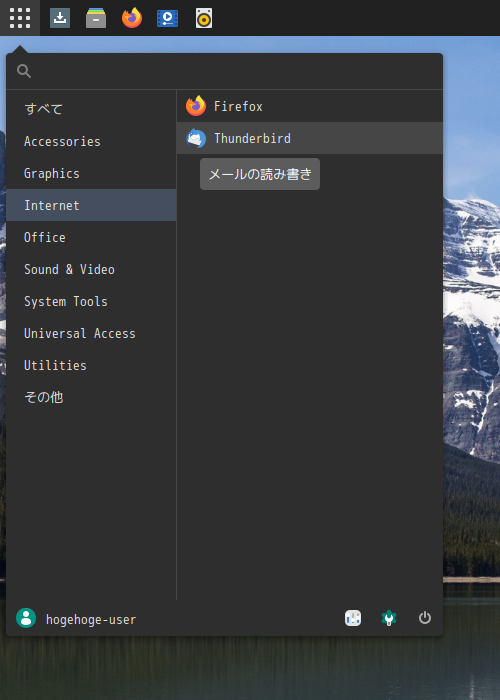The image size is (500, 700).
Task: Open the Universal Access category
Action: tap(91, 333)
